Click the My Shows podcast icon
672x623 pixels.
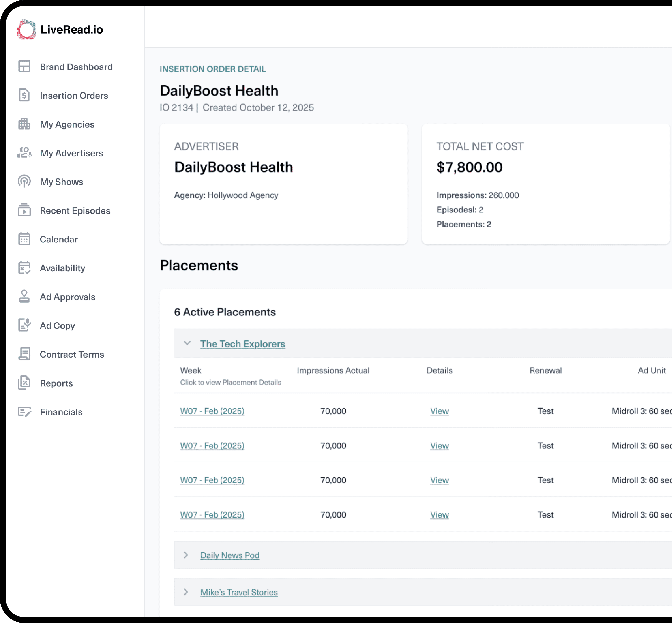click(x=24, y=181)
